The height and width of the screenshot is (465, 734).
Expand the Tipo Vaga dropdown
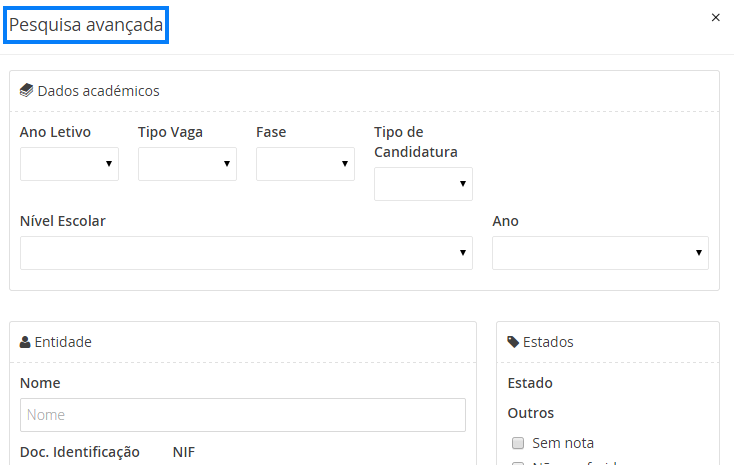click(187, 164)
